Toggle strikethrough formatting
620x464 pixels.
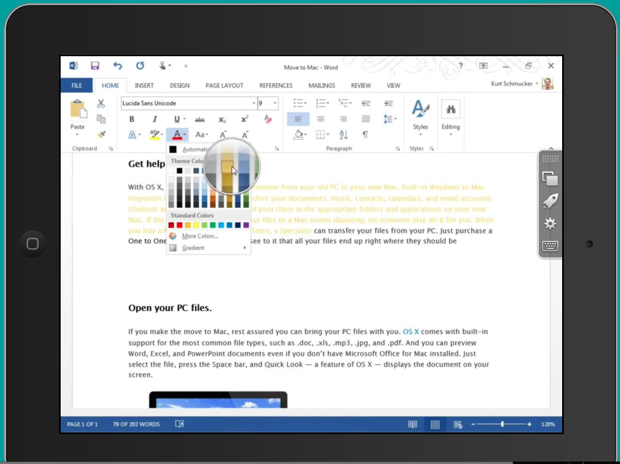[x=200, y=119]
